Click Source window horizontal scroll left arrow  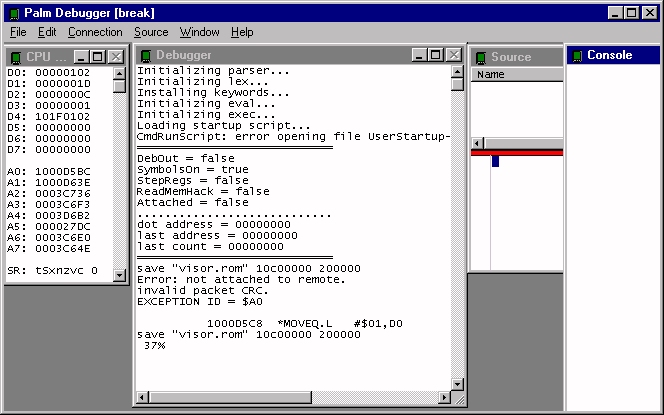[477, 143]
